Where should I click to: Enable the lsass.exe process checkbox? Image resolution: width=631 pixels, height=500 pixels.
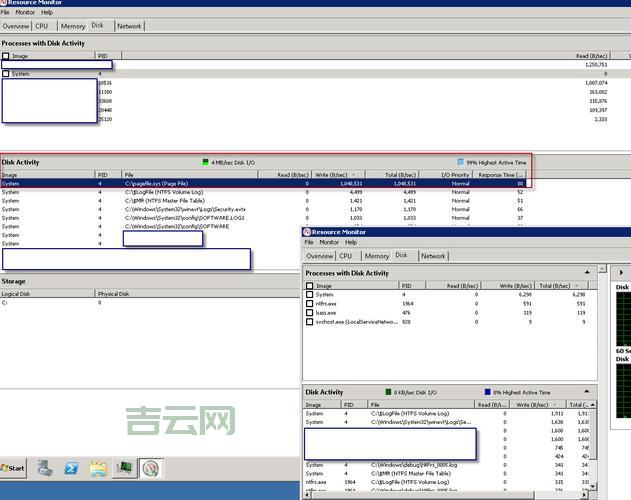309,313
